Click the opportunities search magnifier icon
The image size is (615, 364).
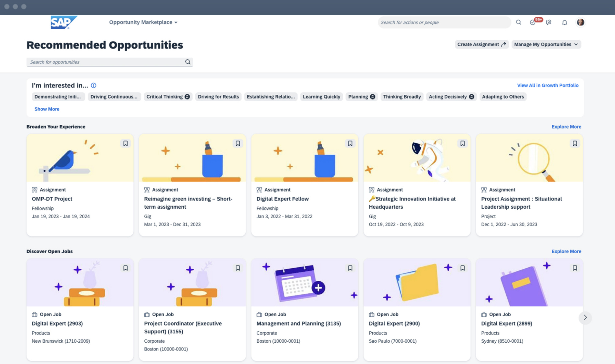tap(188, 62)
